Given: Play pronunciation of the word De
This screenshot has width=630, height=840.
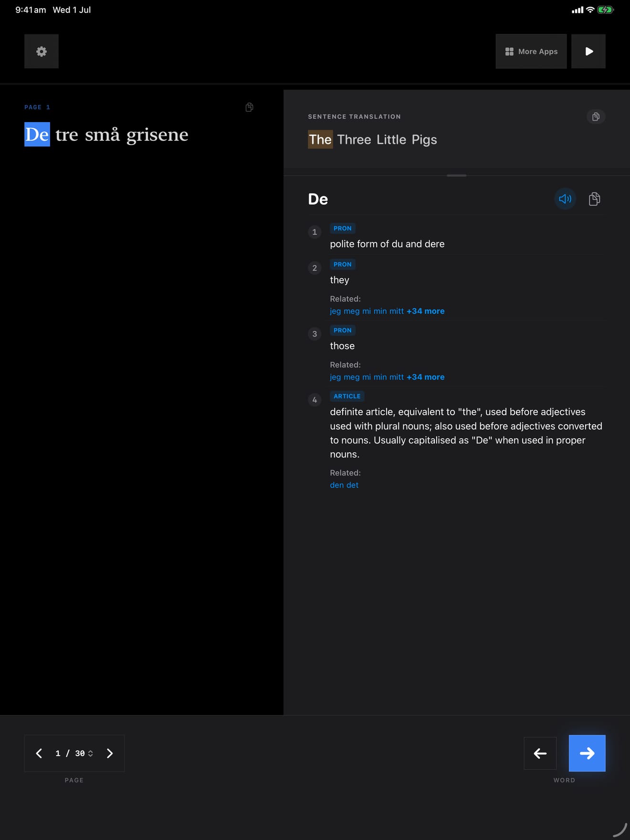Looking at the screenshot, I should coord(565,199).
